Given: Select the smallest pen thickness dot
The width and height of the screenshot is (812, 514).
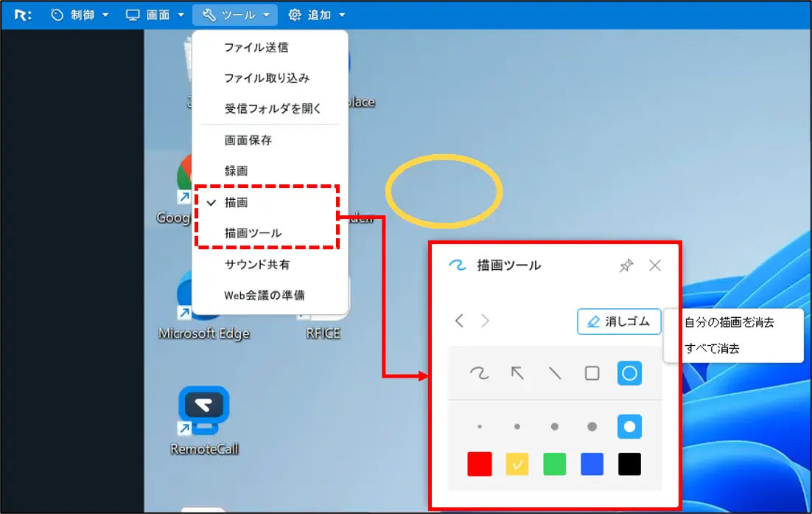Looking at the screenshot, I should tap(480, 426).
